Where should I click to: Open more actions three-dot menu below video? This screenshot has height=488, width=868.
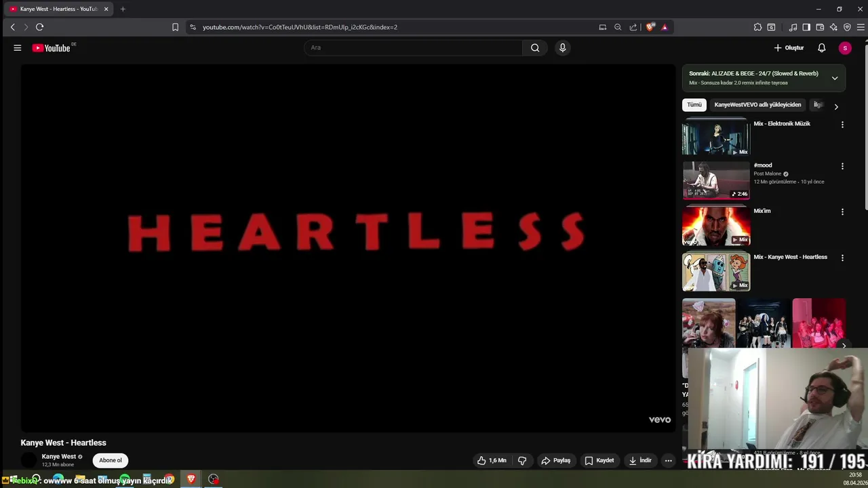pyautogui.click(x=668, y=460)
